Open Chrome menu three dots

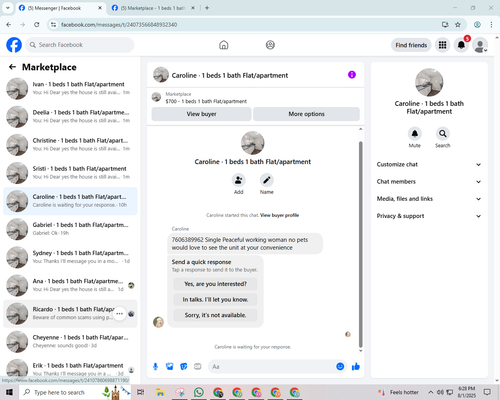pyautogui.click(x=491, y=25)
